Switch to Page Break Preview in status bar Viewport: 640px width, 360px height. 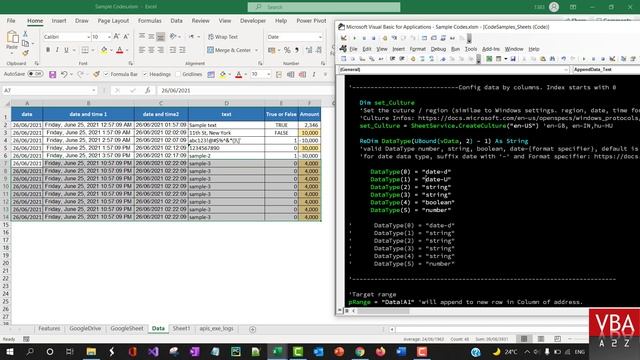558,339
